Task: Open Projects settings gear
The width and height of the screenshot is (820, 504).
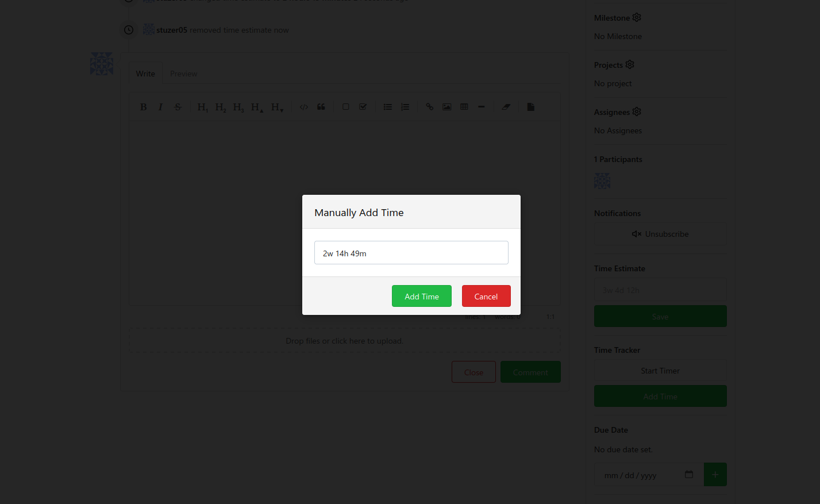Action: [630, 64]
